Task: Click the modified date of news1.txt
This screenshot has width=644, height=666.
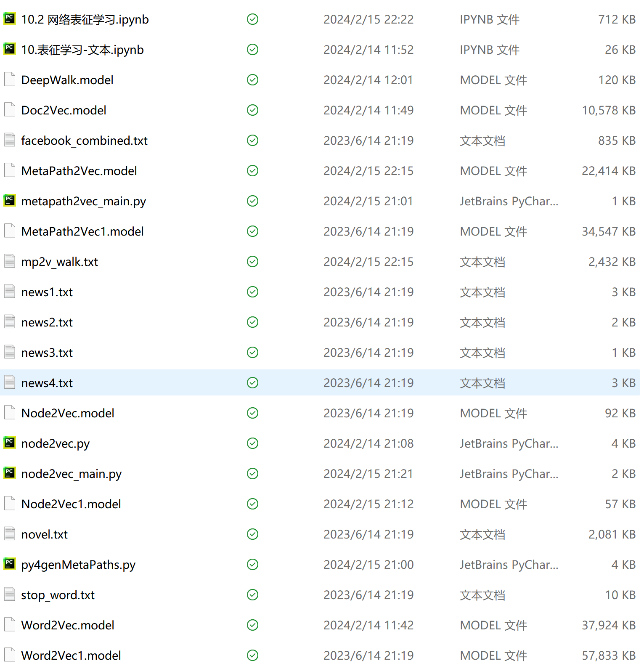Action: tap(368, 292)
